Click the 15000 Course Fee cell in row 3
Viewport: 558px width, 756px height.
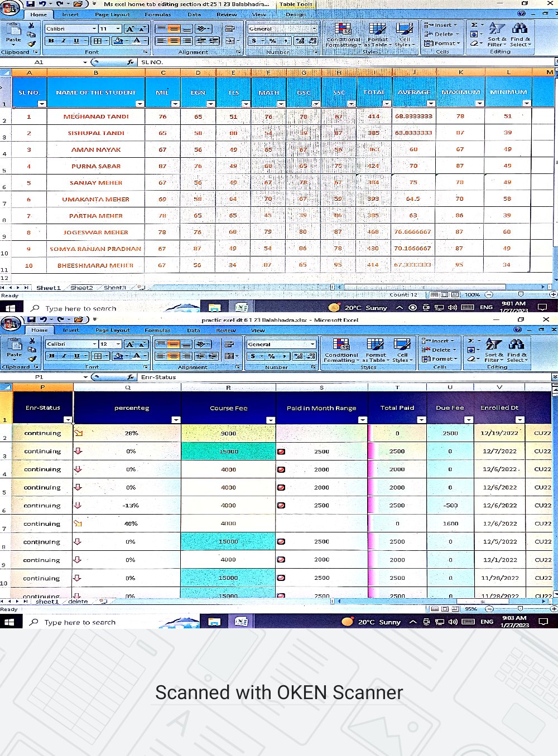[228, 452]
